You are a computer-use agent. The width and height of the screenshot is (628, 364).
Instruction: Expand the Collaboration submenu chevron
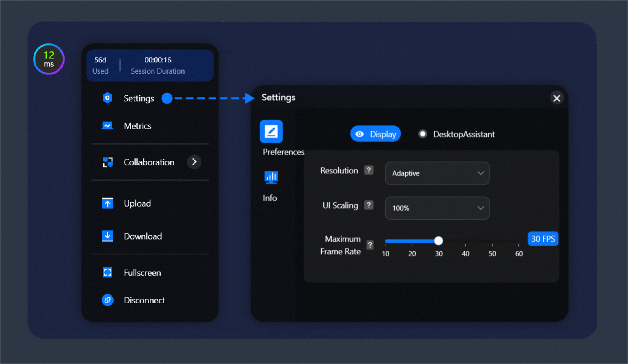(194, 162)
